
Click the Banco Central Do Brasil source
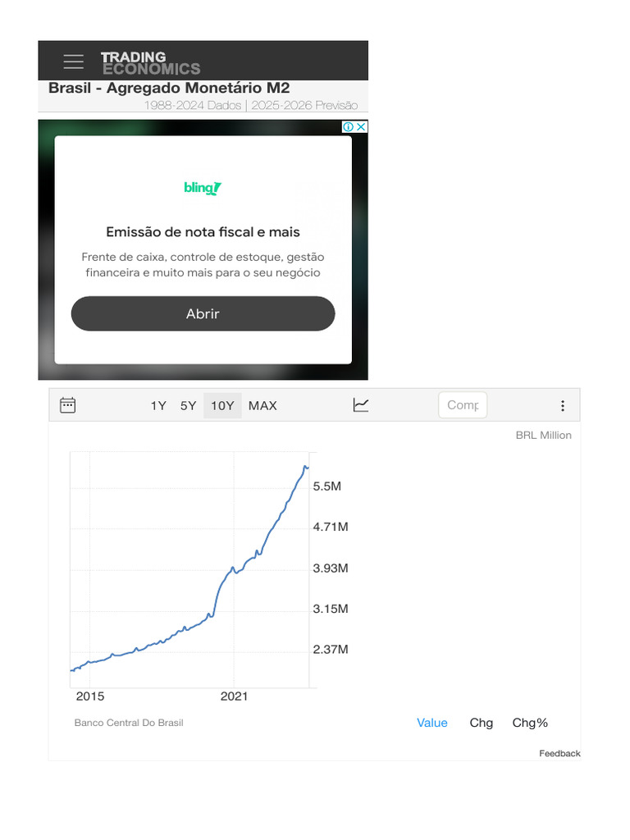click(x=129, y=723)
